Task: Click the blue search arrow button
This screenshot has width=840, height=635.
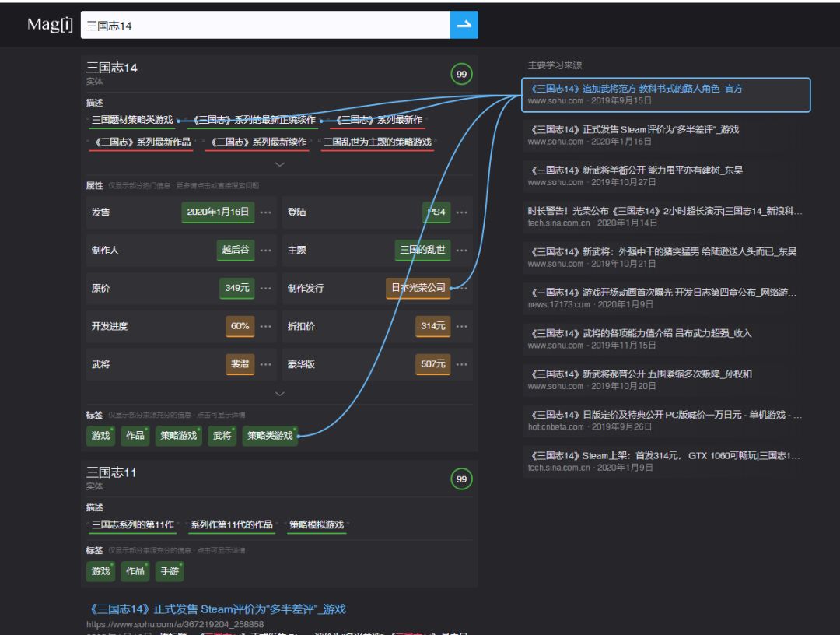Action: tap(464, 25)
